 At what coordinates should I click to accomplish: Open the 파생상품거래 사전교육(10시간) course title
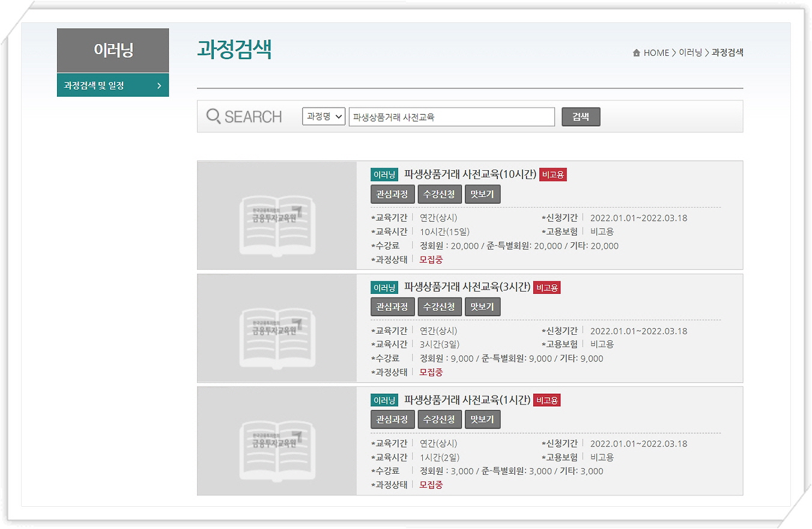click(470, 175)
